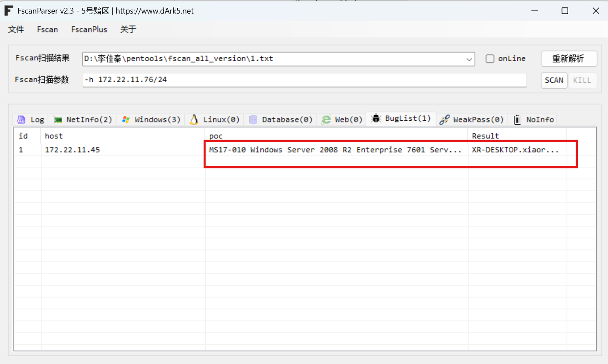
Task: Click the FscanParser title bar logo
Action: coord(8,11)
